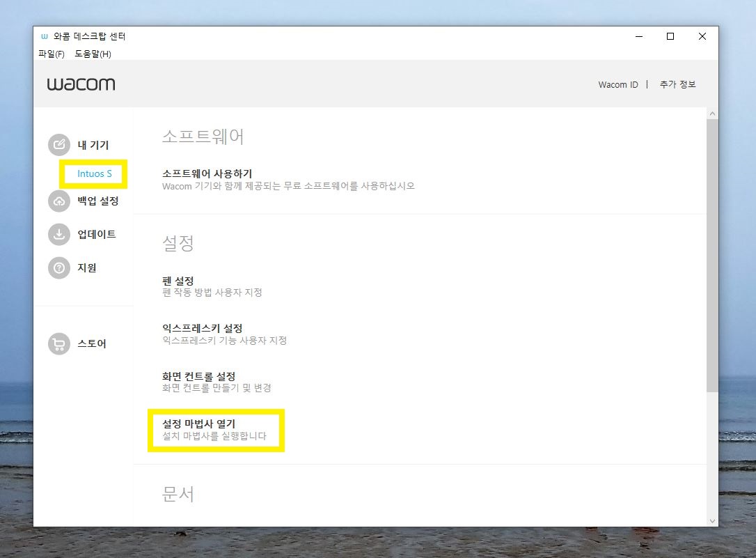756x558 pixels.
Task: Maximize the 와콤 데스크탑 센터 window
Action: click(x=670, y=37)
